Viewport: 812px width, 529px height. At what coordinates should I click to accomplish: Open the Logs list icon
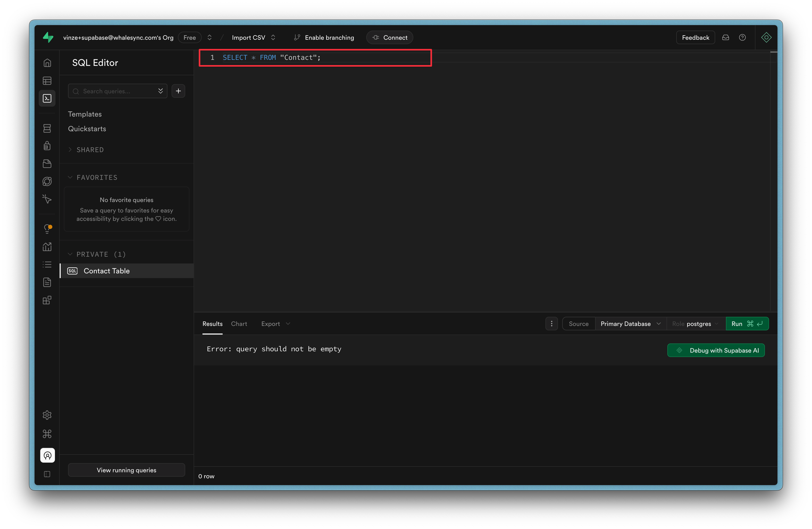(47, 264)
